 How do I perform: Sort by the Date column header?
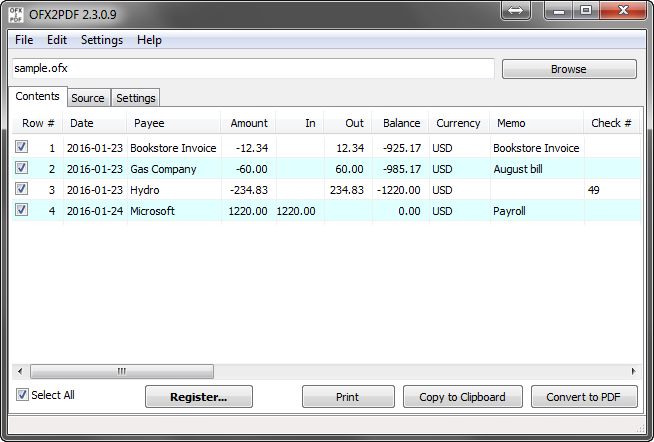(x=95, y=123)
